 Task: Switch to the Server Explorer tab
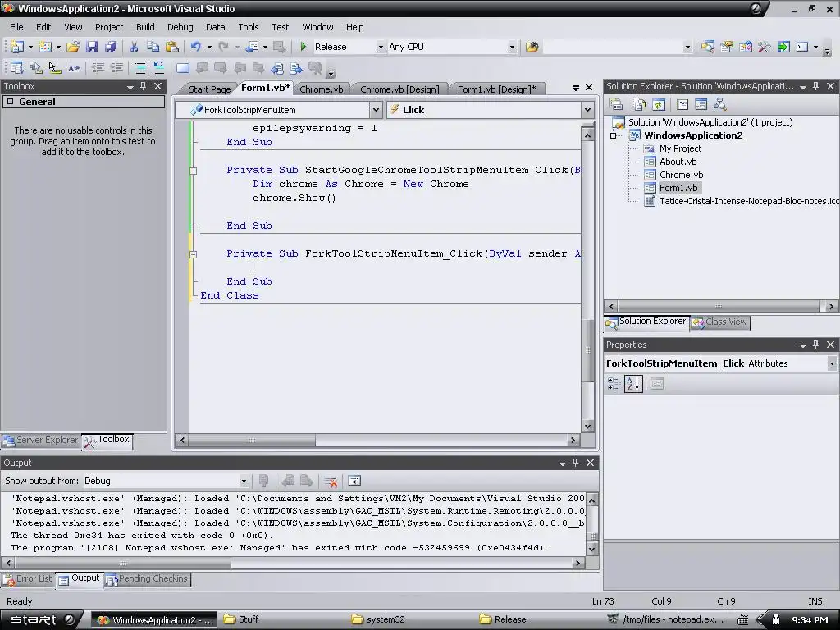(41, 441)
